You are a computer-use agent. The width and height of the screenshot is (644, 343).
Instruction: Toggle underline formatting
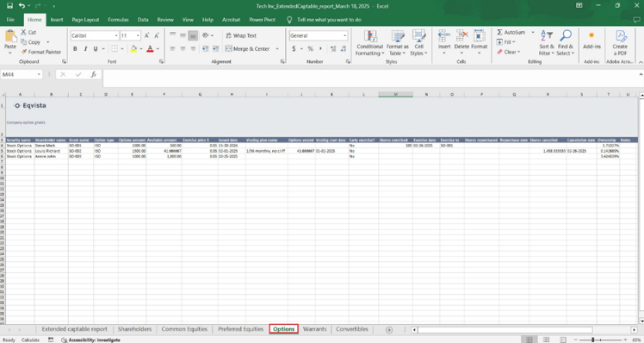(96, 48)
